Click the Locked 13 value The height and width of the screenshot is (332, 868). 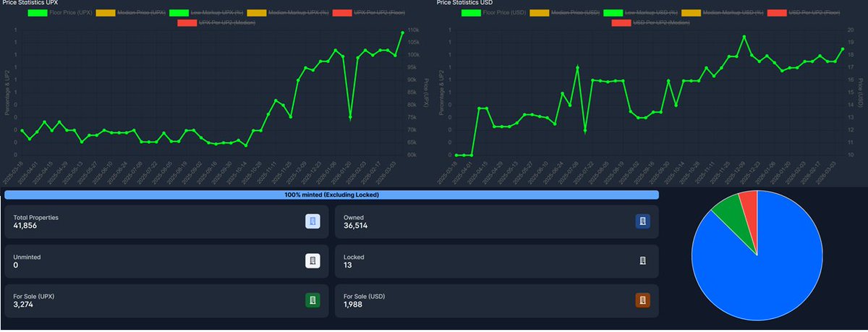[348, 265]
